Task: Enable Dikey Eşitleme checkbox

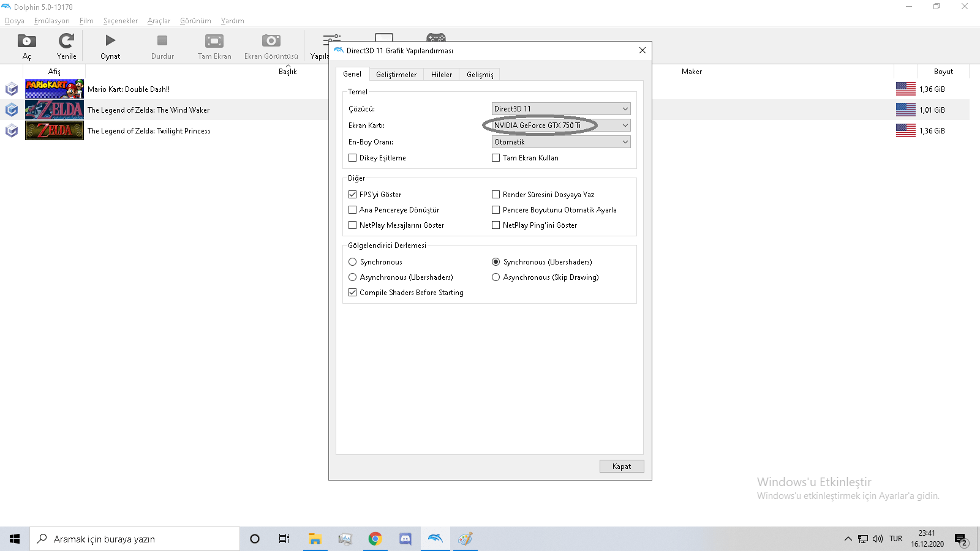Action: (353, 158)
